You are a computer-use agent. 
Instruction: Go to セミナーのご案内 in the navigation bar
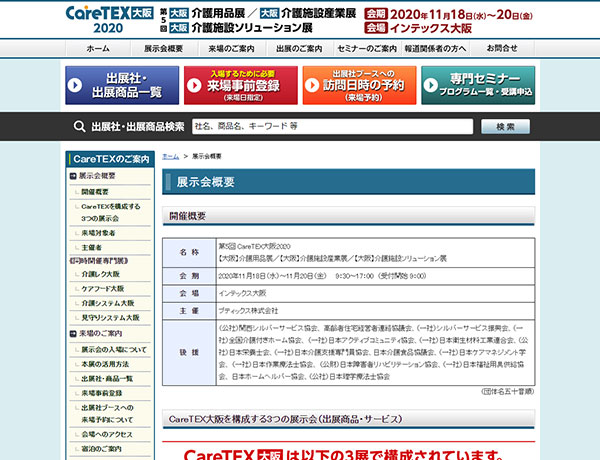[367, 48]
